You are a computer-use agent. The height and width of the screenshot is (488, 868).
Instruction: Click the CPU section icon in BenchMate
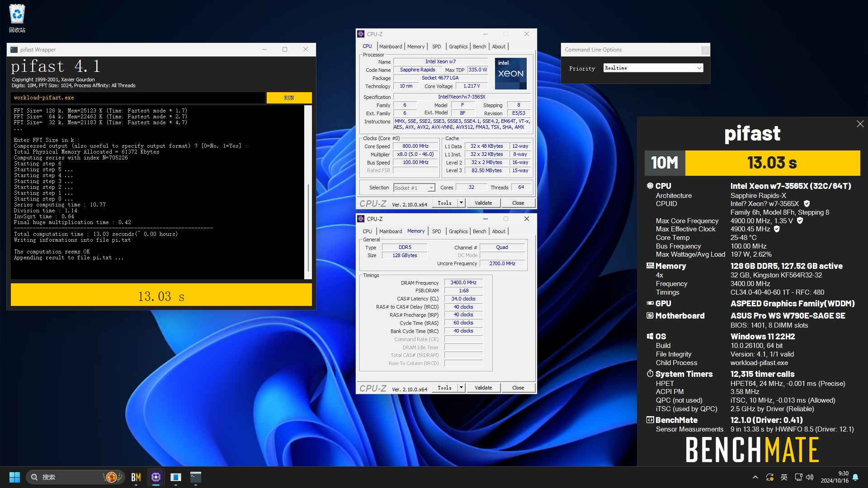click(x=650, y=186)
